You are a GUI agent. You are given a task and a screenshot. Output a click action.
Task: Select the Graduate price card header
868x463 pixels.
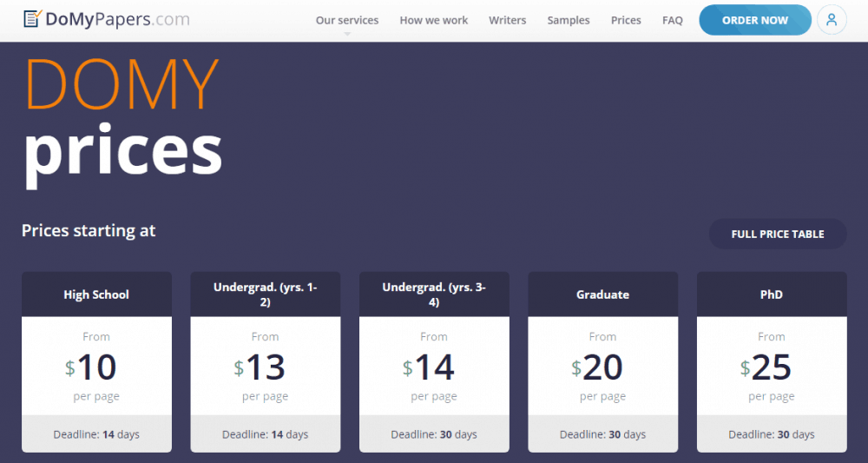(603, 294)
